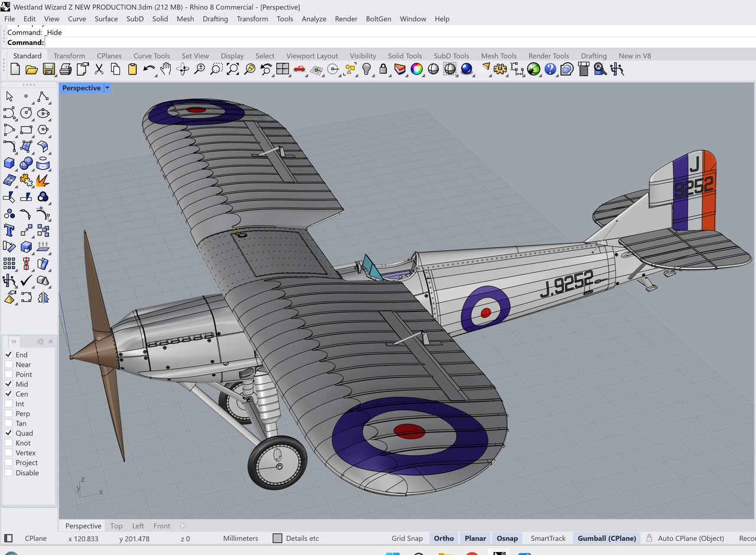The height and width of the screenshot is (555, 756).
Task: Switch to the Solid Tools toolbar tab
Action: [405, 56]
